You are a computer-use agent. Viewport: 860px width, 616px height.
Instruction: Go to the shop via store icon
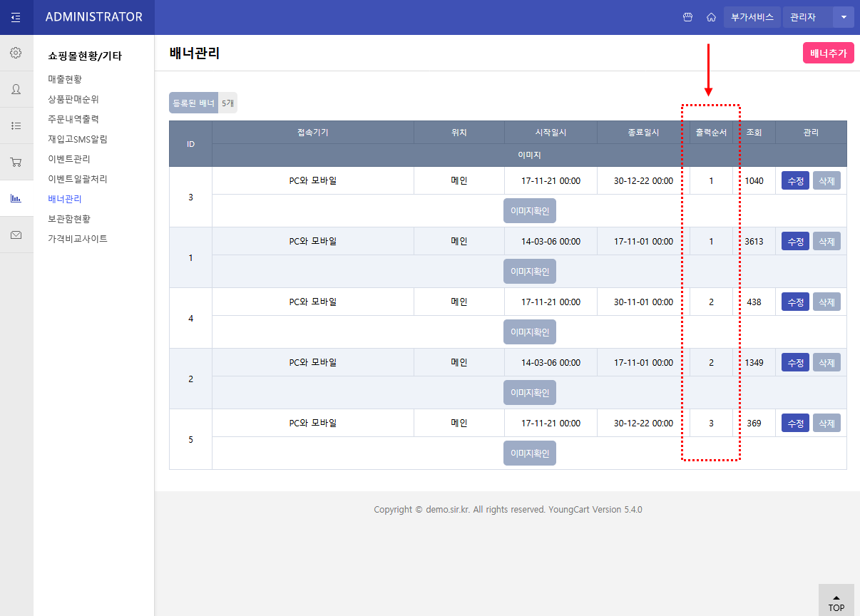[687, 17]
